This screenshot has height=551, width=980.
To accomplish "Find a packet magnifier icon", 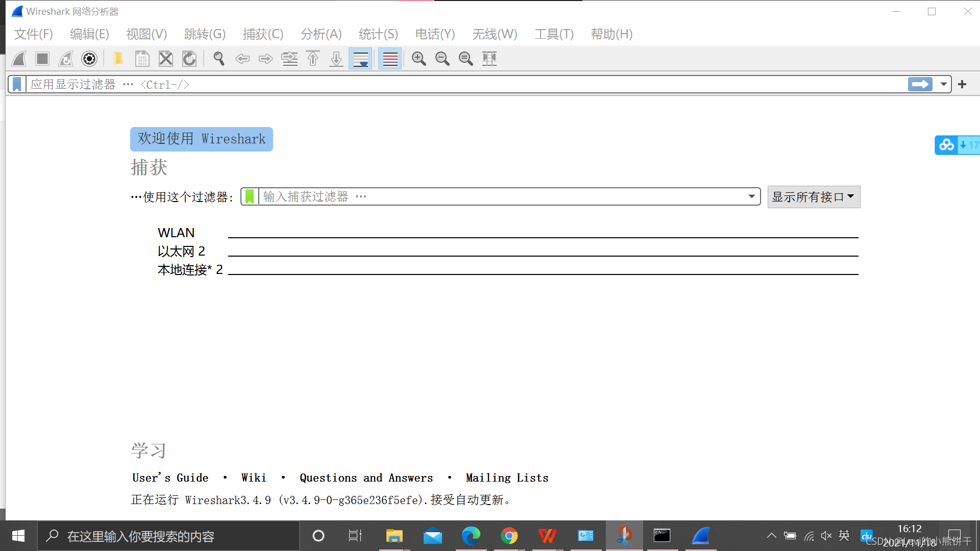I will point(219,59).
